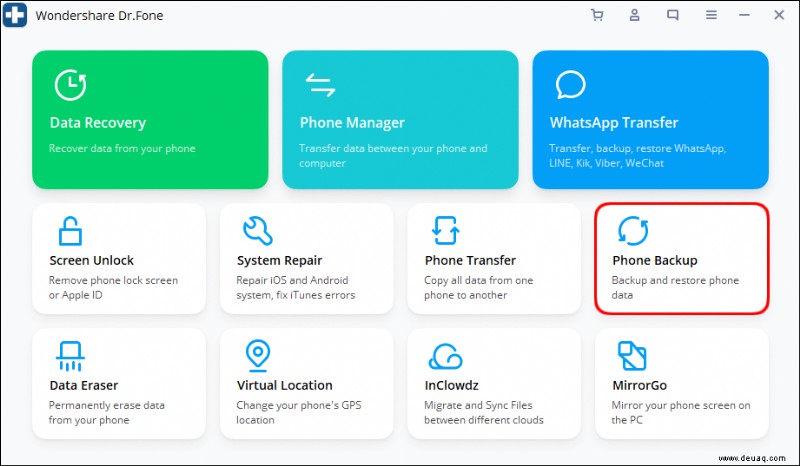
Task: Click the Screen Unlock padlock icon
Action: [x=70, y=231]
